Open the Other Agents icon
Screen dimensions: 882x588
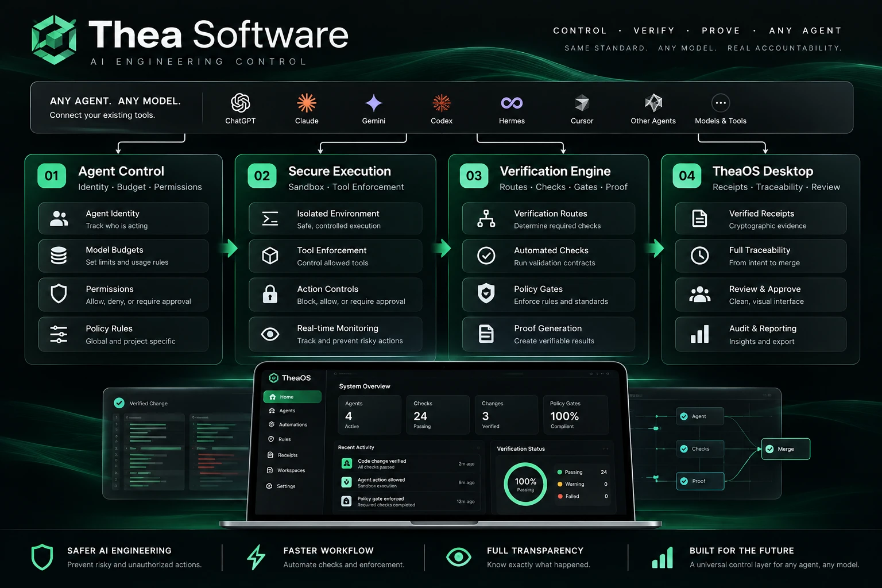pos(653,103)
